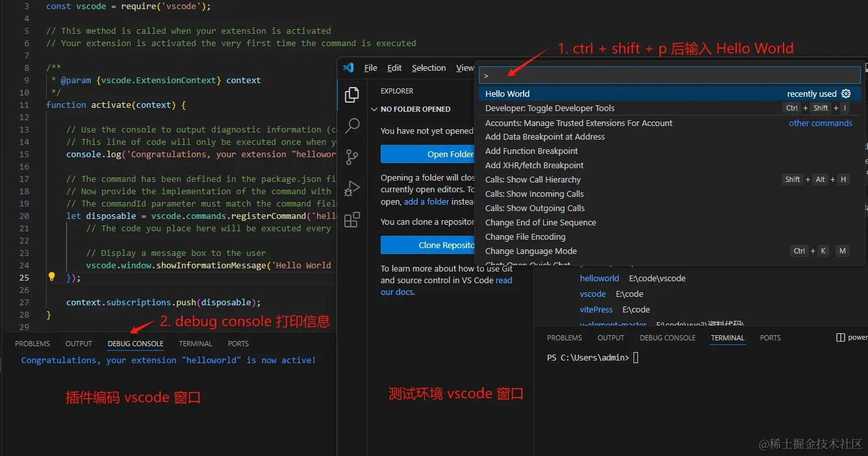Click 'const vscode = require' code line
868x456 pixels.
129,6
